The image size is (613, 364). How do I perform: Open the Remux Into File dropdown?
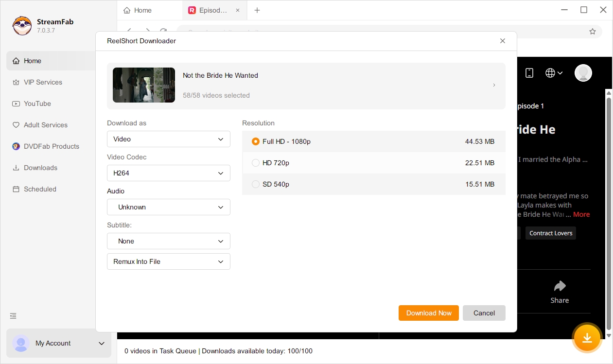pyautogui.click(x=169, y=261)
